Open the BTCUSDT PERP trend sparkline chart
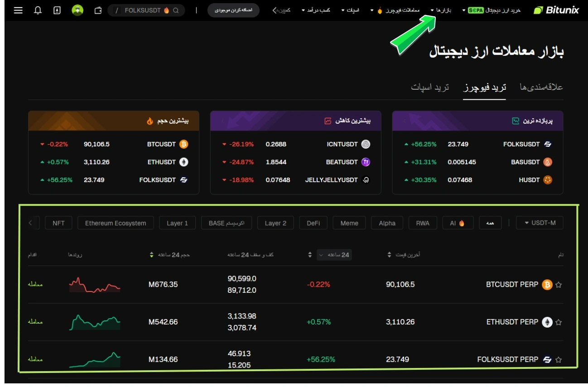Viewport: 588px width, 387px height. (95, 285)
